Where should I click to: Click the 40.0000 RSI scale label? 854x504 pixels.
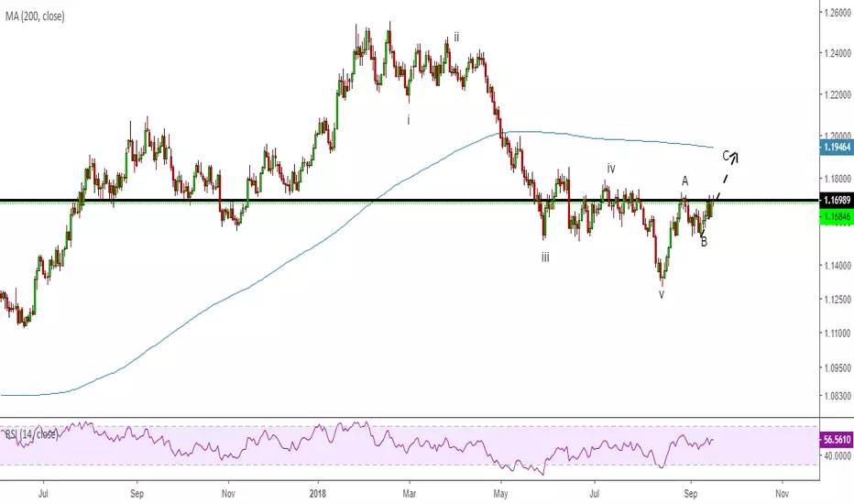coord(838,455)
